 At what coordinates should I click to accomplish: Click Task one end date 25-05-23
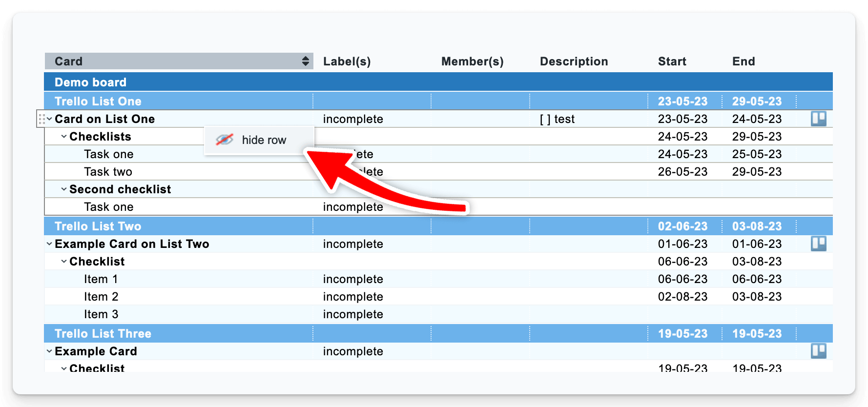[x=757, y=154]
